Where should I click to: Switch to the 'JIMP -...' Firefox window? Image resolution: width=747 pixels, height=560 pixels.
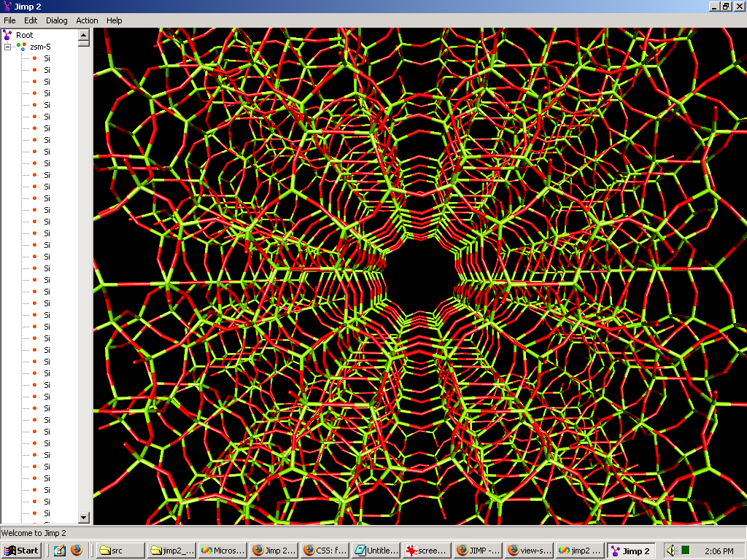tap(479, 551)
